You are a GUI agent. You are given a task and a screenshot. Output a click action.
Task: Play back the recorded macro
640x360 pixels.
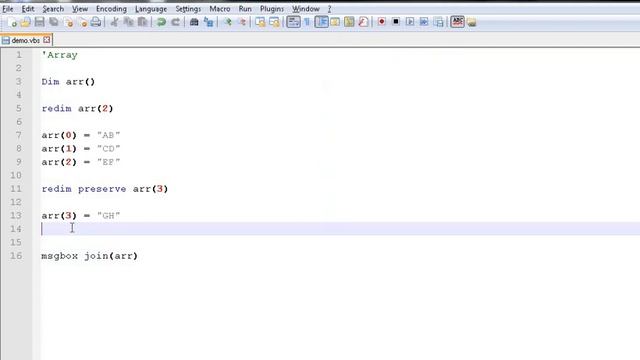coord(410,22)
